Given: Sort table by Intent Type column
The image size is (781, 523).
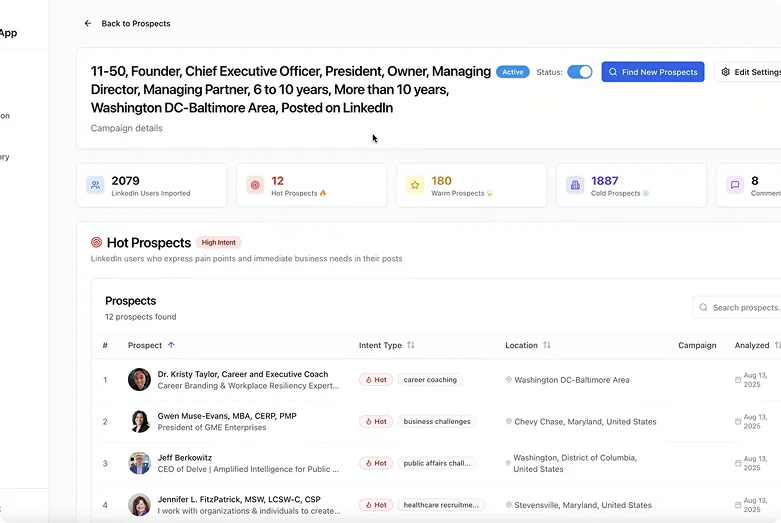Looking at the screenshot, I should pyautogui.click(x=411, y=345).
